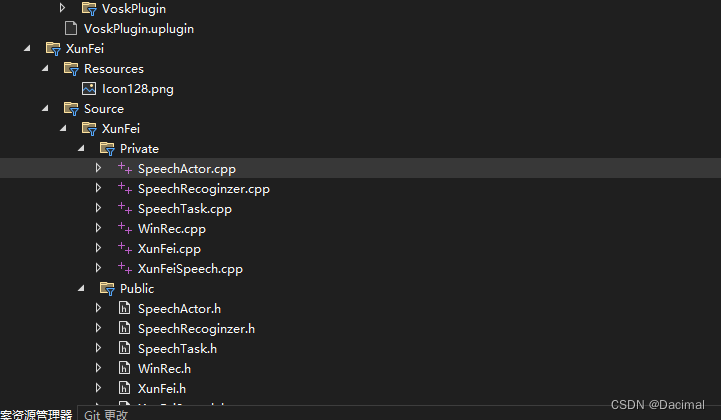This screenshot has height=420, width=721.
Task: Select the SpeechRecoginzer.cpp file
Action: (203, 189)
